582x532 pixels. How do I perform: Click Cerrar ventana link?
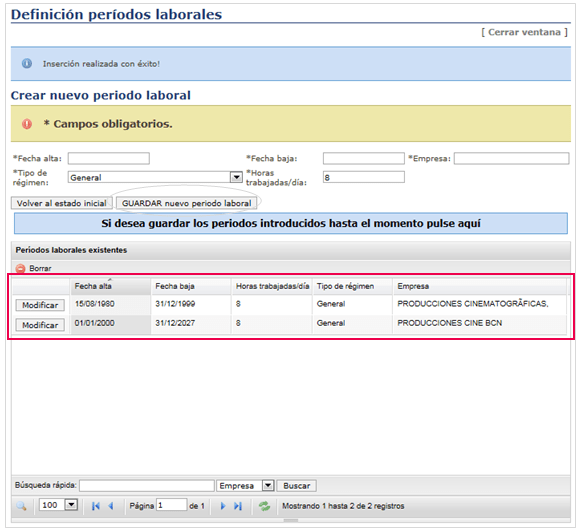(x=524, y=32)
